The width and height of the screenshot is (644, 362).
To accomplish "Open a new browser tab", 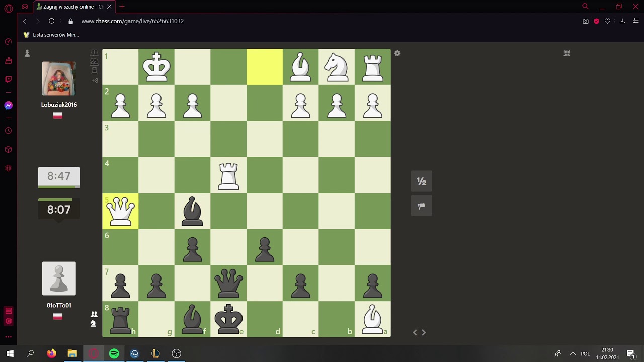I will coord(122,7).
